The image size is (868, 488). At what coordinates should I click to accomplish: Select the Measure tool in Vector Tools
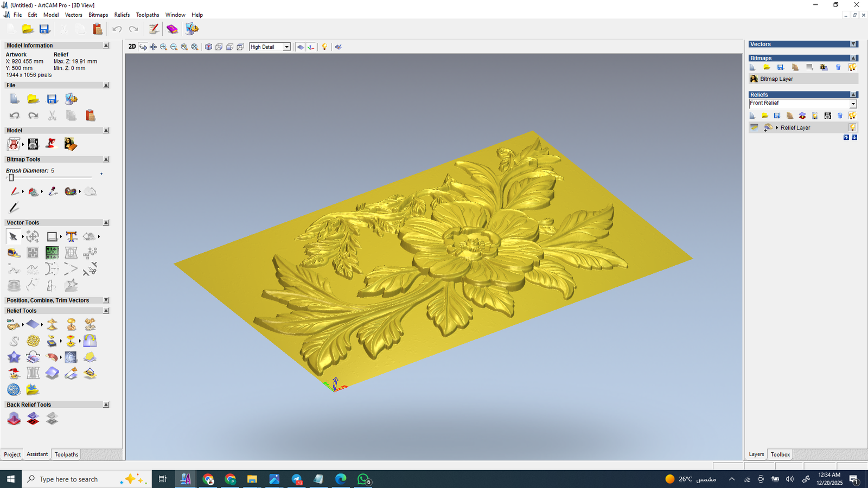(14, 253)
